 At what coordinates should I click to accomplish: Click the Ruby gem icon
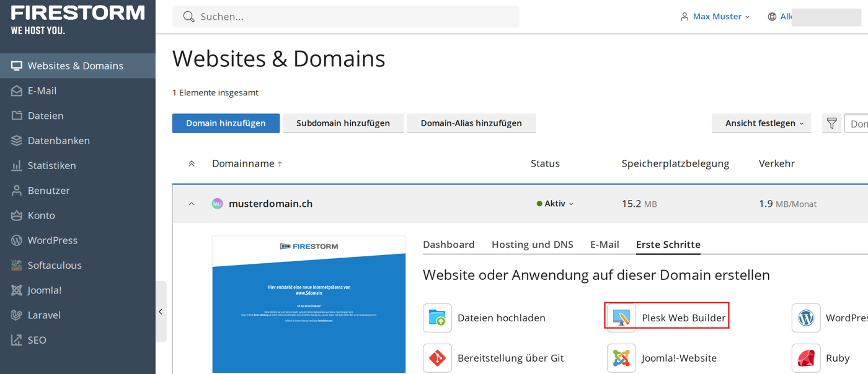tap(806, 358)
